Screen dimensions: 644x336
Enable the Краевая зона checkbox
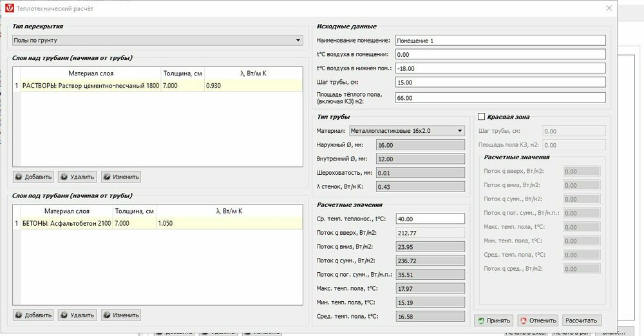point(482,116)
